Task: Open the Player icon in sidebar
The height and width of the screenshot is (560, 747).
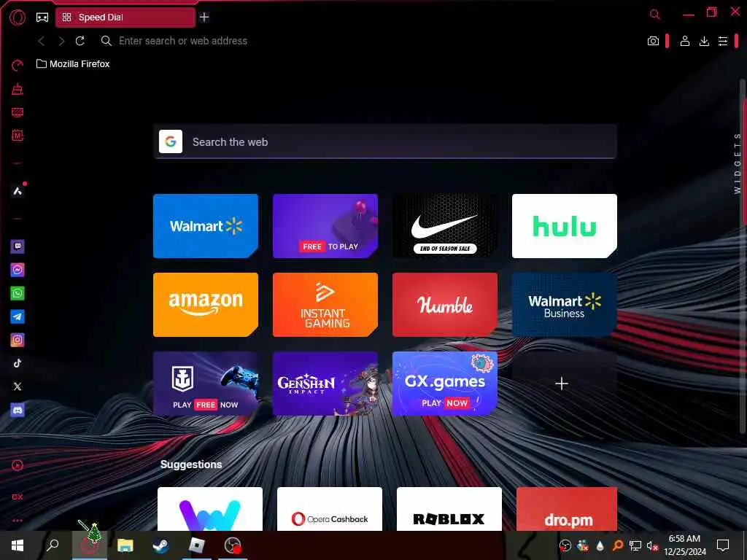Action: click(18, 466)
